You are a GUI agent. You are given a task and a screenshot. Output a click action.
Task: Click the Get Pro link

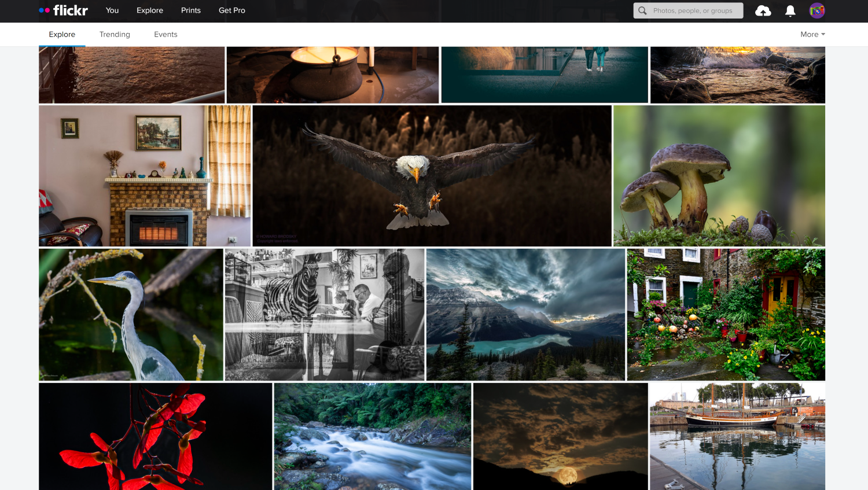tap(231, 10)
